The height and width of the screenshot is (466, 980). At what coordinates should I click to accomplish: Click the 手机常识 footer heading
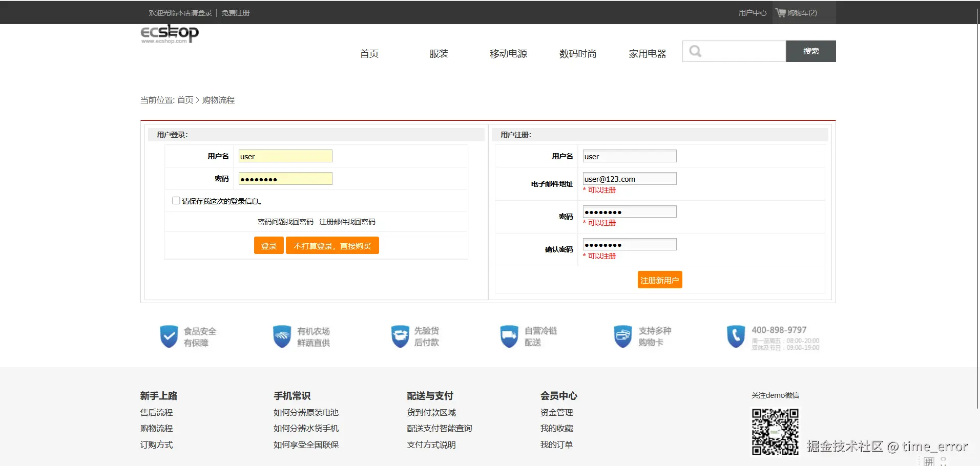292,396
